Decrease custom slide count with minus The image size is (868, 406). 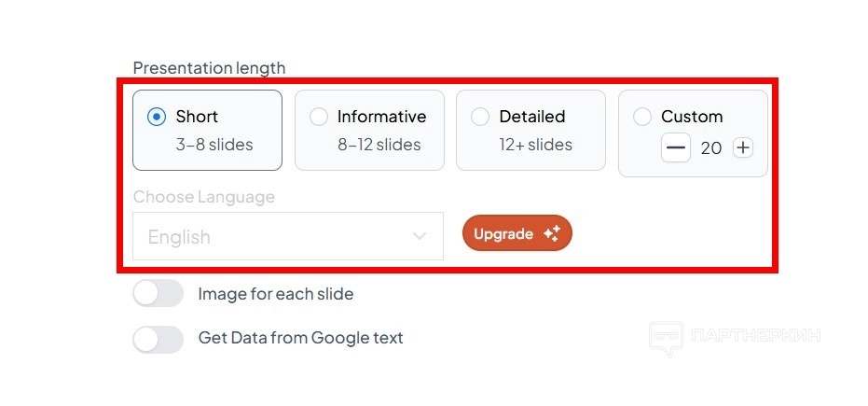coord(676,147)
